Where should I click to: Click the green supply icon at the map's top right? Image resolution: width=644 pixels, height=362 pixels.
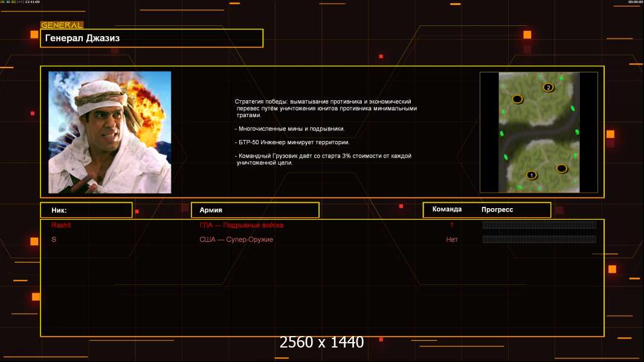coord(561,77)
